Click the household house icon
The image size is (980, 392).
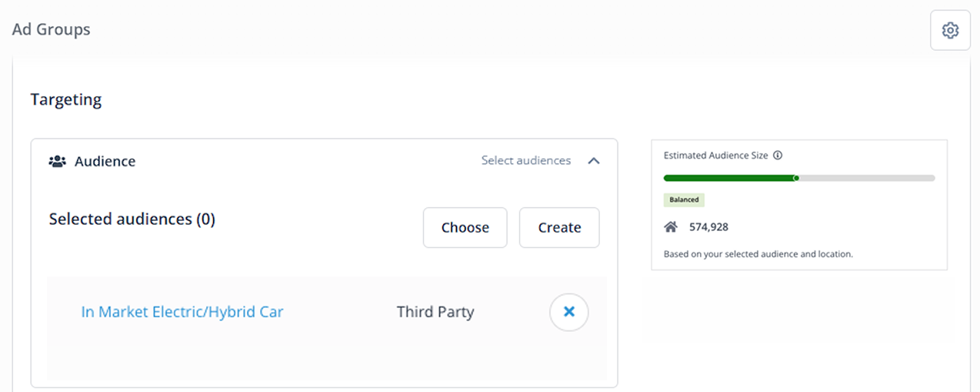(671, 226)
